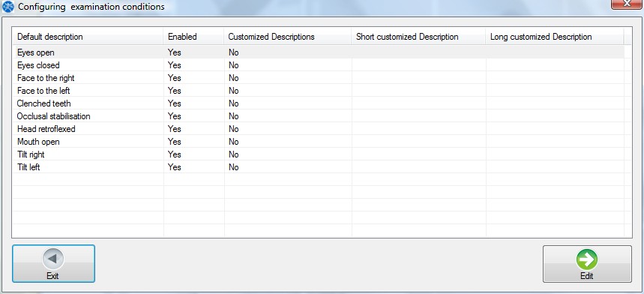The image size is (644, 294).
Task: Click the Enabled column header
Action: tap(194, 37)
